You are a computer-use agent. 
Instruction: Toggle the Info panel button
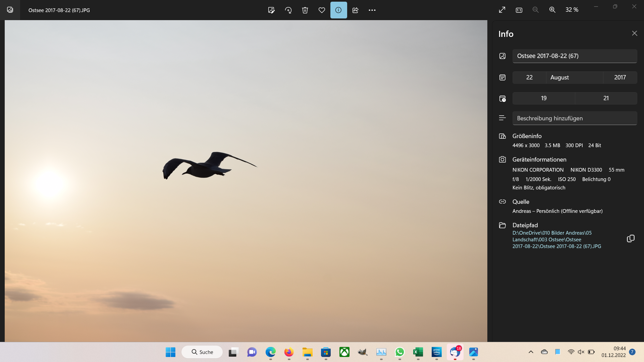click(x=338, y=10)
